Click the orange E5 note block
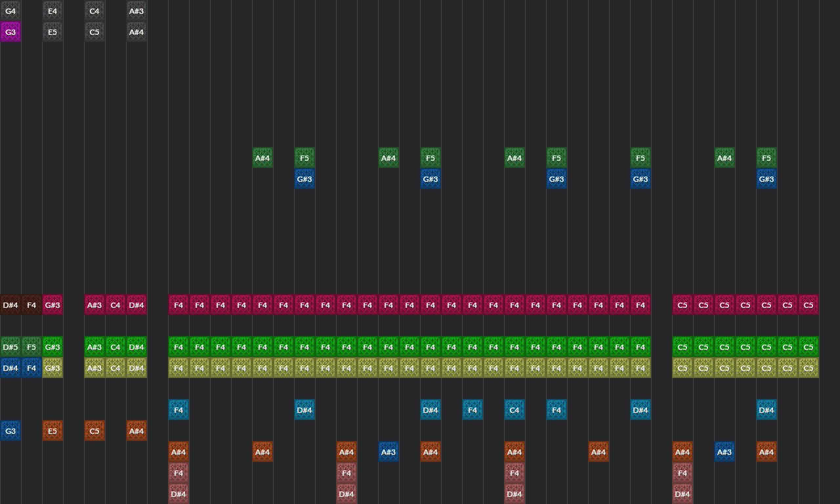 coord(52,431)
